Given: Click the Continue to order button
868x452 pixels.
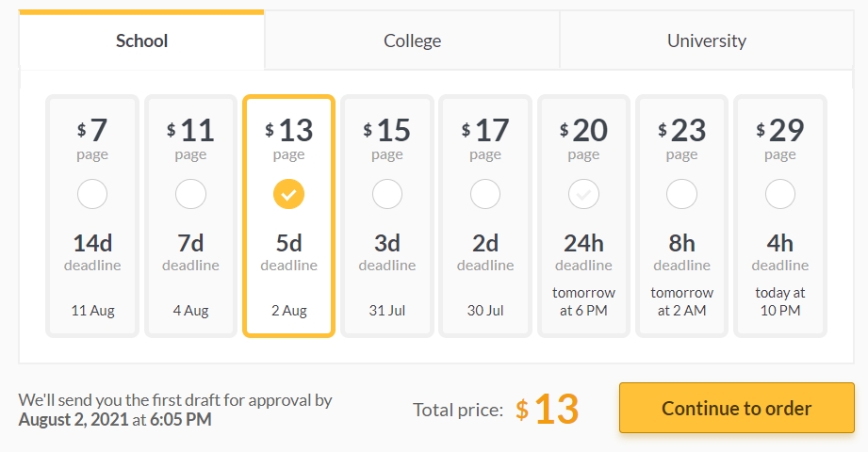Looking at the screenshot, I should (x=737, y=408).
